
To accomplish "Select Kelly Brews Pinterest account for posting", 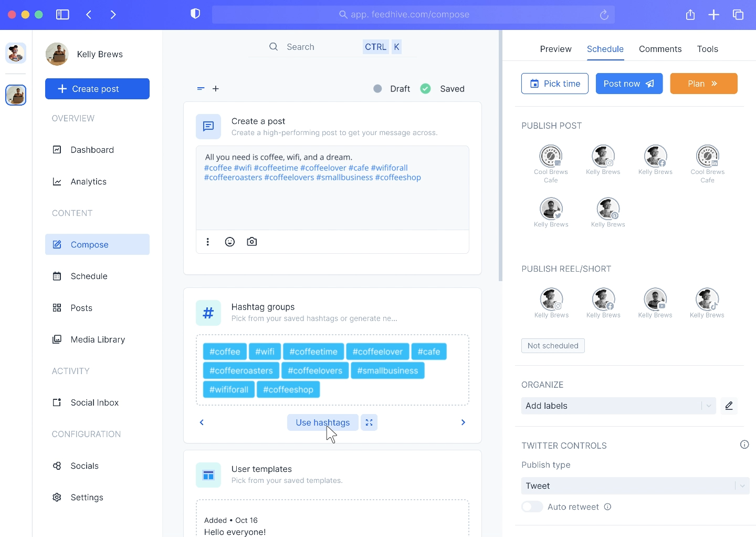I will (x=608, y=209).
